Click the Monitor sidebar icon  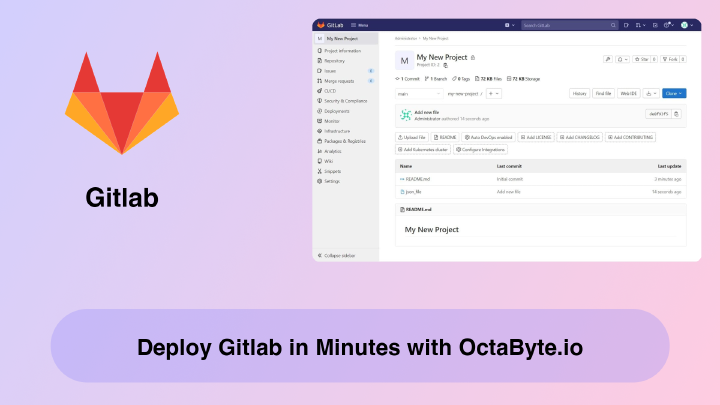pyautogui.click(x=320, y=121)
